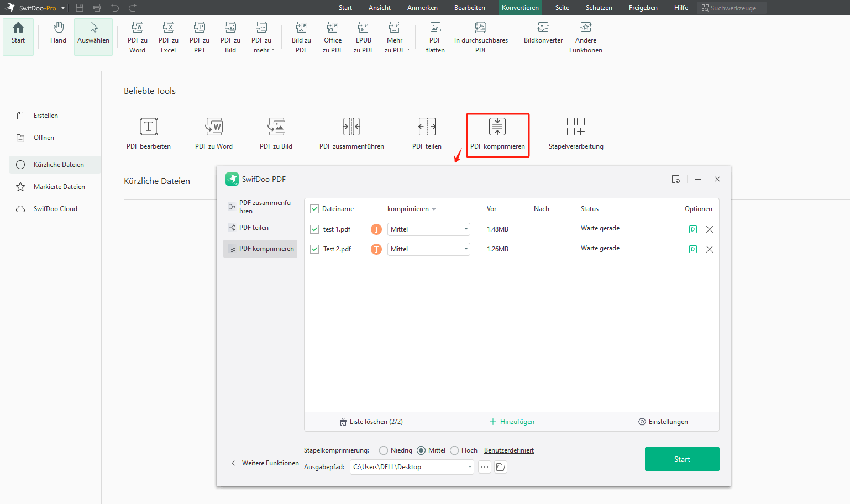Click Hinzufügen to add files
This screenshot has width=850, height=504.
(x=512, y=422)
